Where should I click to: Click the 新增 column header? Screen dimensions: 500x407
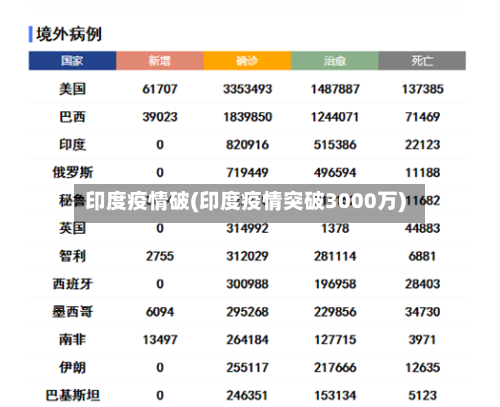(160, 61)
